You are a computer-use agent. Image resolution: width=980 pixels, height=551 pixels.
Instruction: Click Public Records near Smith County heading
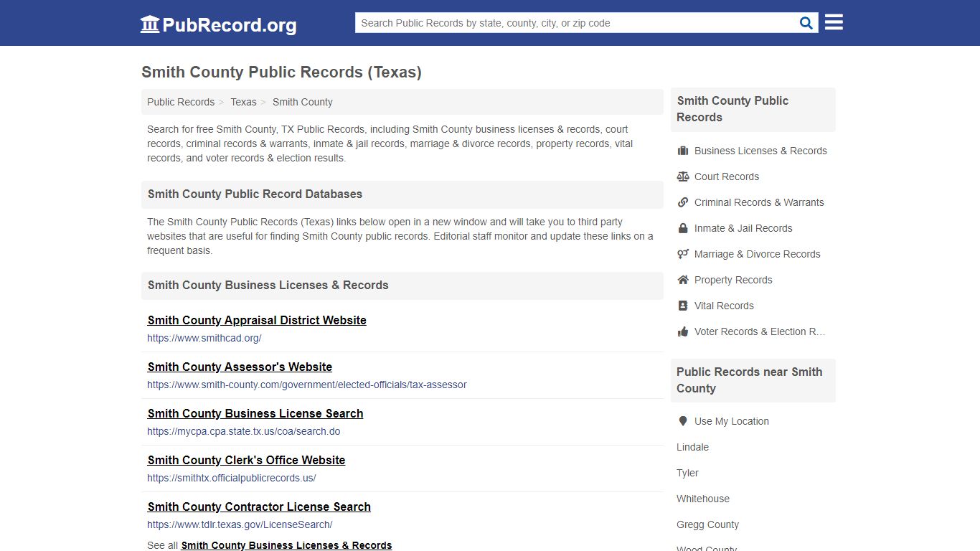[x=750, y=380]
